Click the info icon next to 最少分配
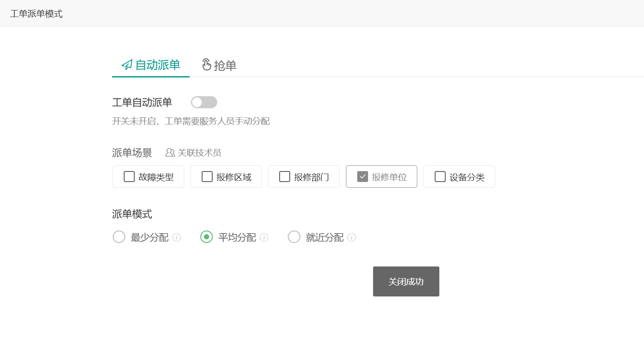Viewport: 644px width, 341px height. tap(177, 237)
